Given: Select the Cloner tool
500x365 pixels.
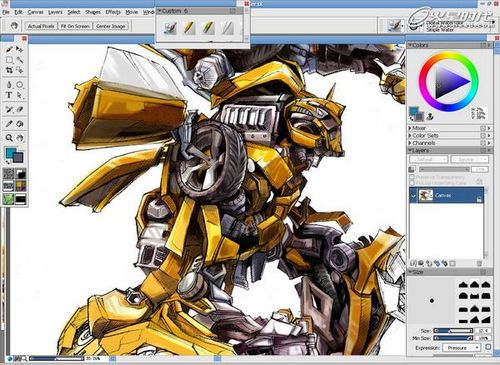Looking at the screenshot, I should pyautogui.click(x=9, y=109).
